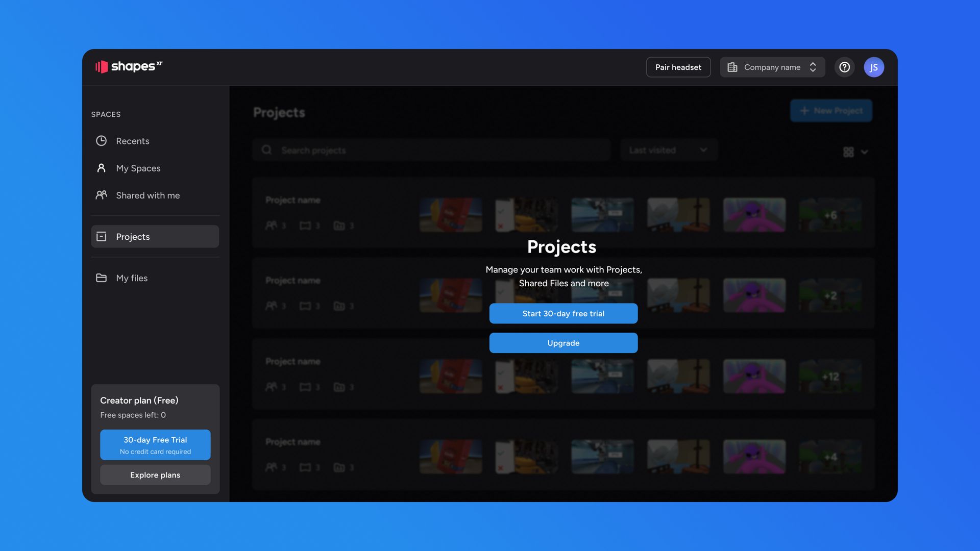Open the +4 thumbnail in fourth project row
This screenshot has height=551, width=980.
point(830,457)
